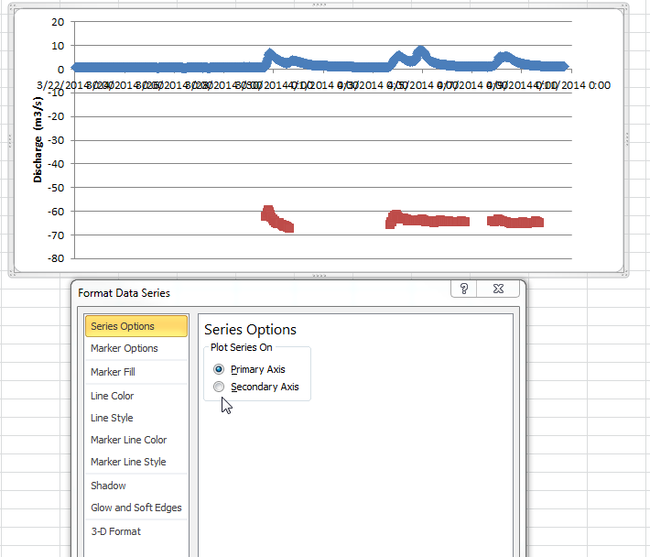Close the Format Data Series dialog
This screenshot has width=650, height=557.
[x=500, y=289]
